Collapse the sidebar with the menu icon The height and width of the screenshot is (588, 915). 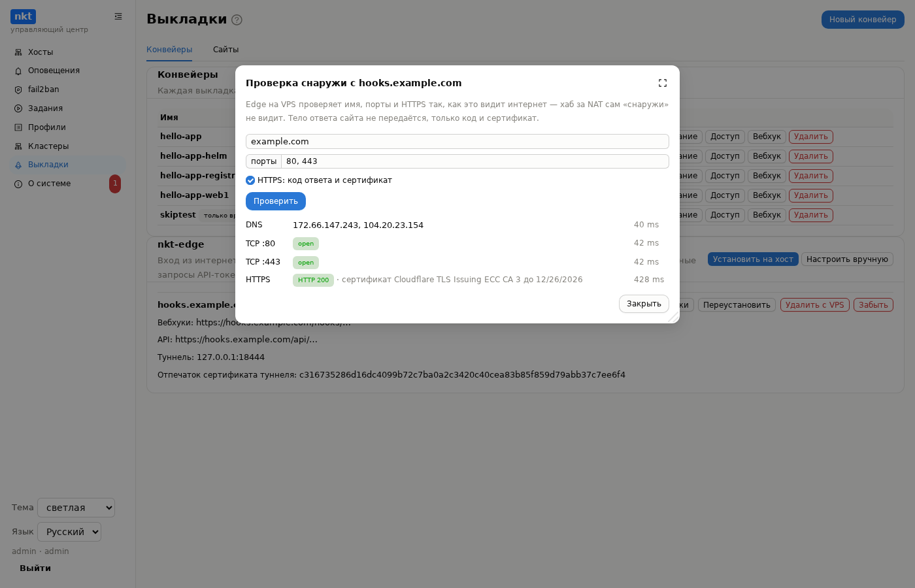118,16
